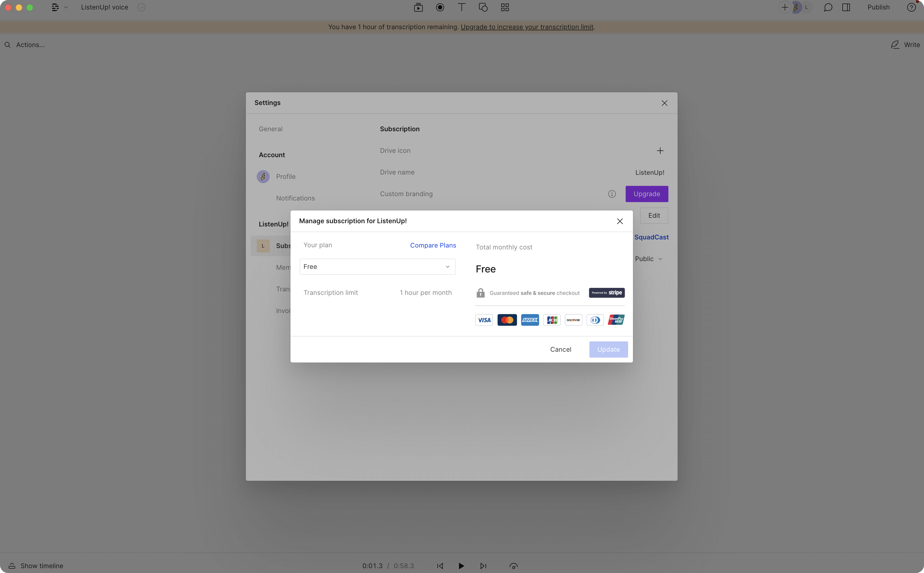The image size is (924, 573).
Task: Click the Record toolbar icon
Action: click(440, 7)
